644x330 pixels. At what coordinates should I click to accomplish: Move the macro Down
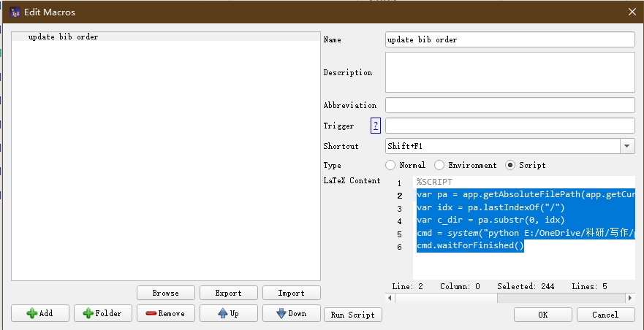click(x=291, y=313)
